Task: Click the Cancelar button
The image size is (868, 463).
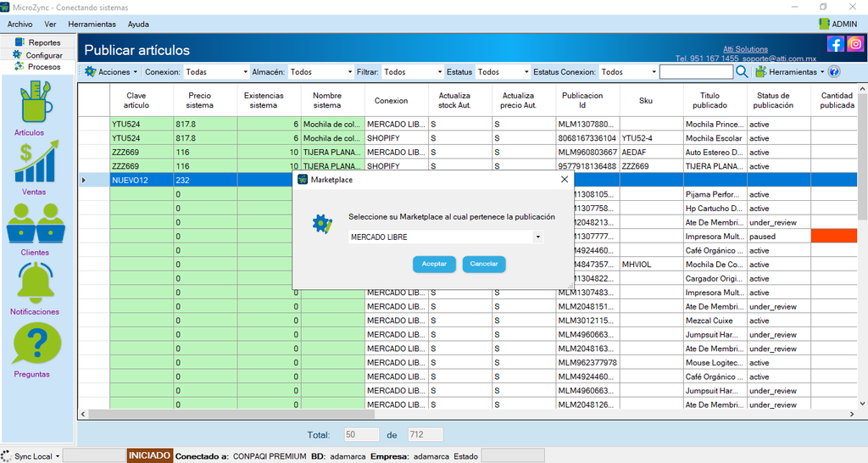Action: pos(484,265)
